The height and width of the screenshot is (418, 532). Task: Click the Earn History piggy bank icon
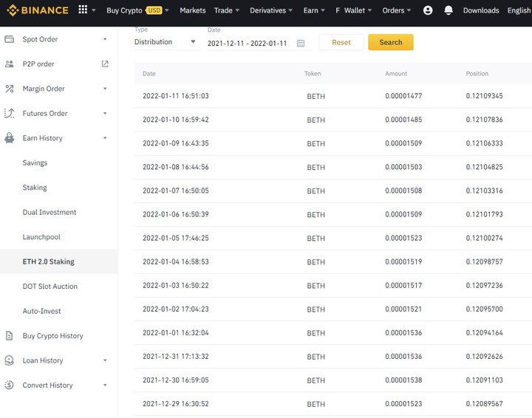10,138
